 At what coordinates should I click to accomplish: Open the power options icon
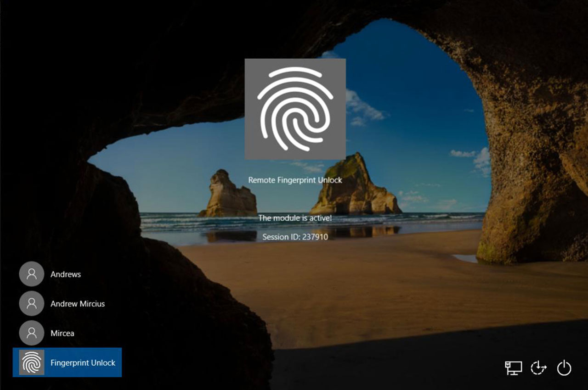point(564,368)
